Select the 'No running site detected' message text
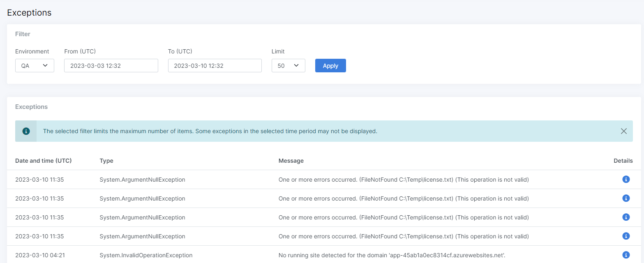This screenshot has width=644, height=263. [x=392, y=255]
